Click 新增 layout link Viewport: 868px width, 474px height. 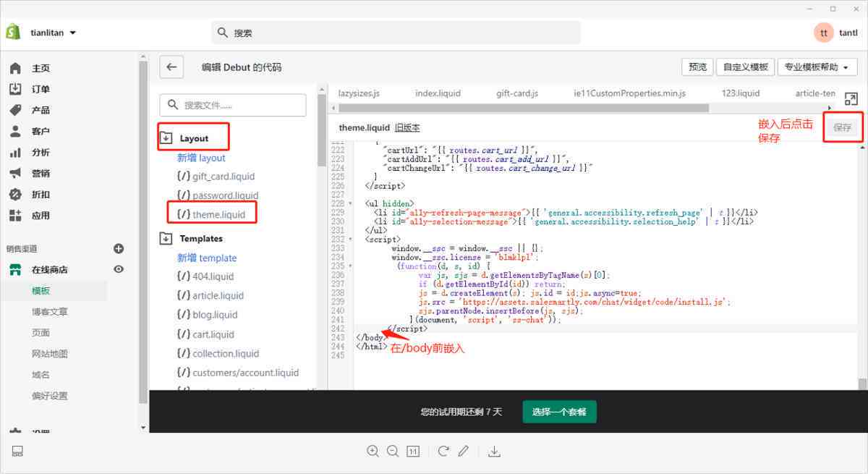[x=201, y=157]
